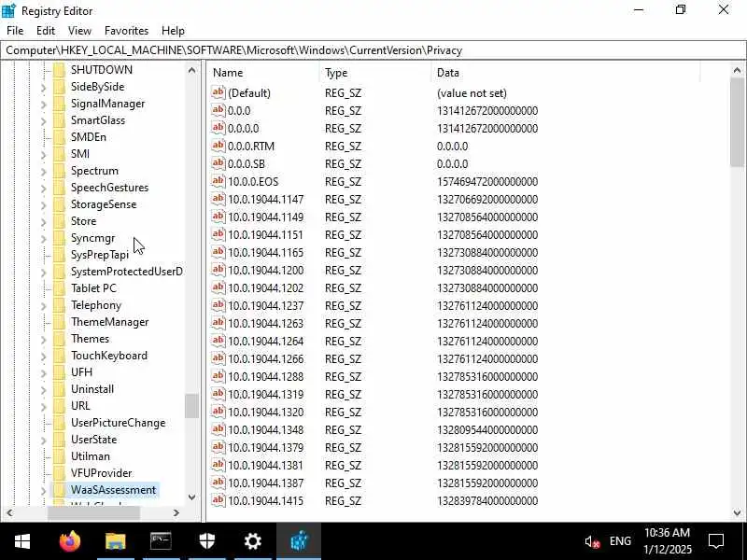747x560 pixels.
Task: Click the ab icon beside 10.0.0.EOS
Action: pos(218,181)
